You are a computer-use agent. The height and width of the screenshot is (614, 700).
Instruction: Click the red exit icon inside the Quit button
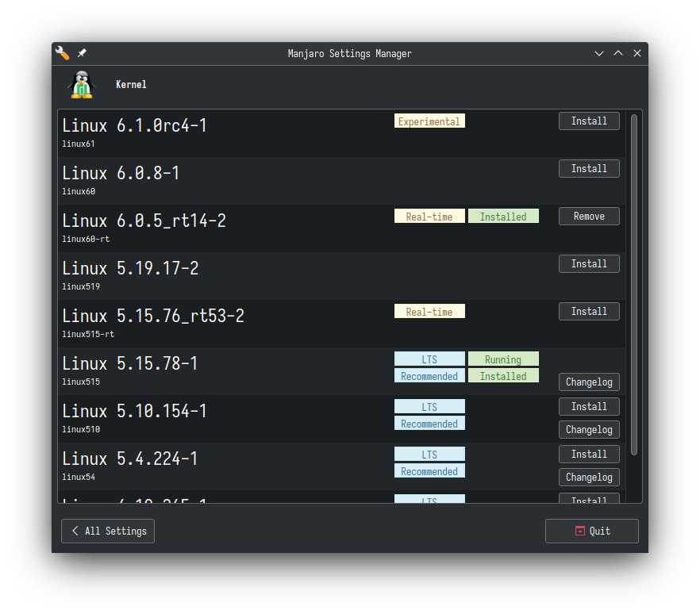[x=580, y=531]
